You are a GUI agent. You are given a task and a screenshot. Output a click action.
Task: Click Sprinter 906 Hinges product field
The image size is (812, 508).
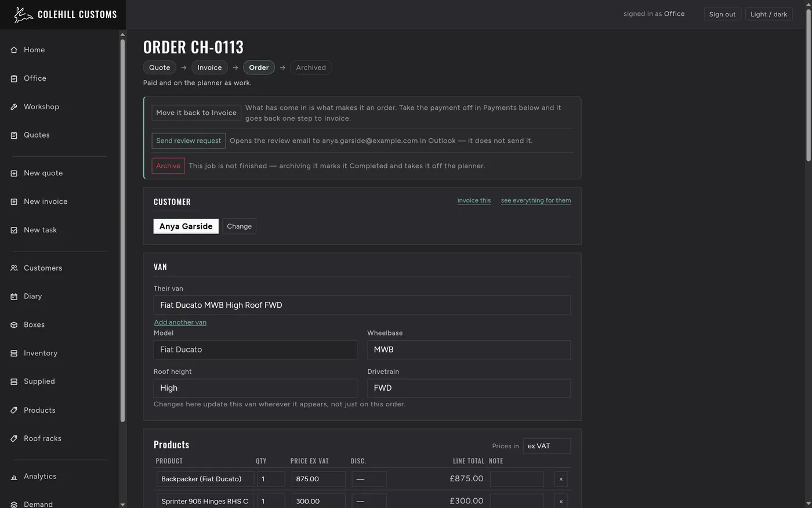205,501
